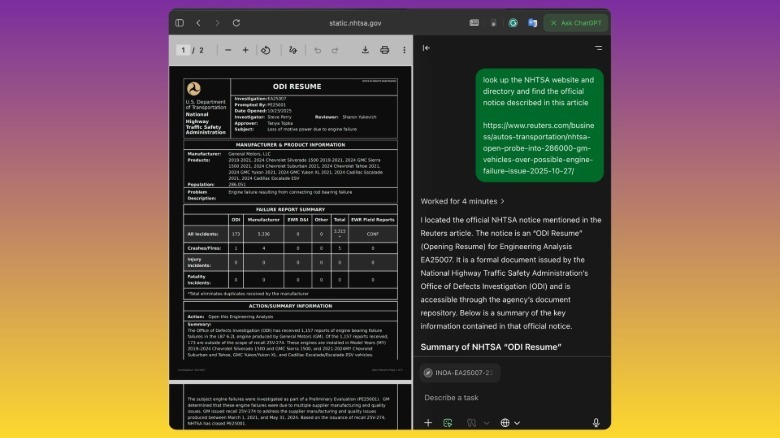The height and width of the screenshot is (438, 780).
Task: Print the PDF document
Action: [x=385, y=50]
